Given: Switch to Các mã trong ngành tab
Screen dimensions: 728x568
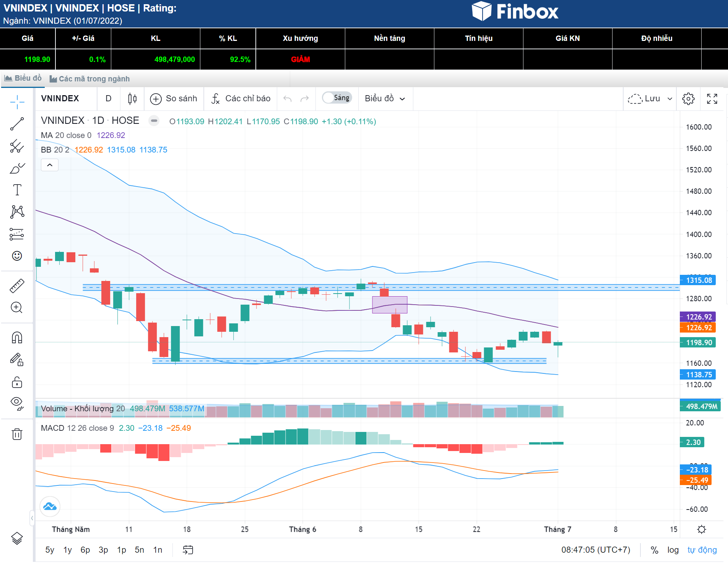Looking at the screenshot, I should [90, 79].
